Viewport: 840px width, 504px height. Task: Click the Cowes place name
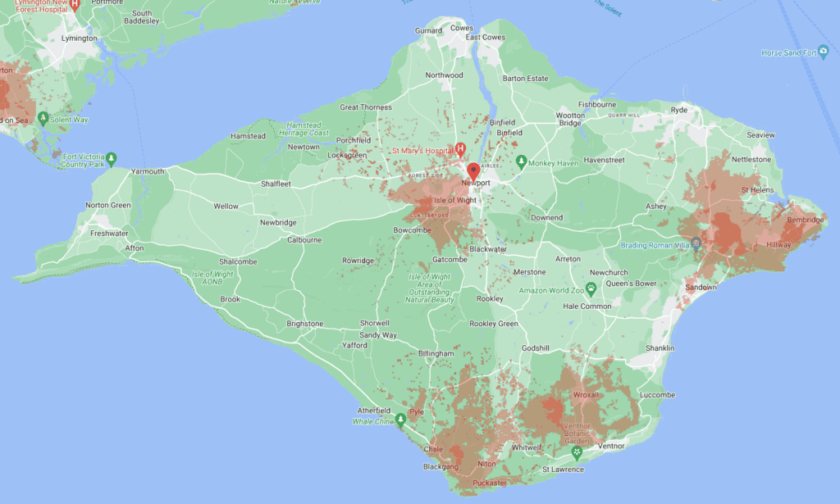(460, 27)
